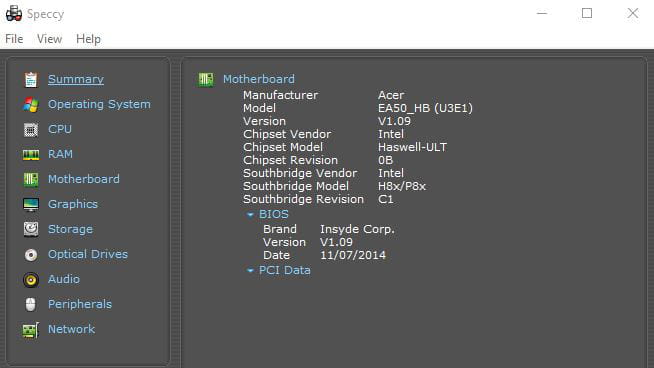This screenshot has height=368, width=654.
Task: Open the File menu
Action: 14,39
